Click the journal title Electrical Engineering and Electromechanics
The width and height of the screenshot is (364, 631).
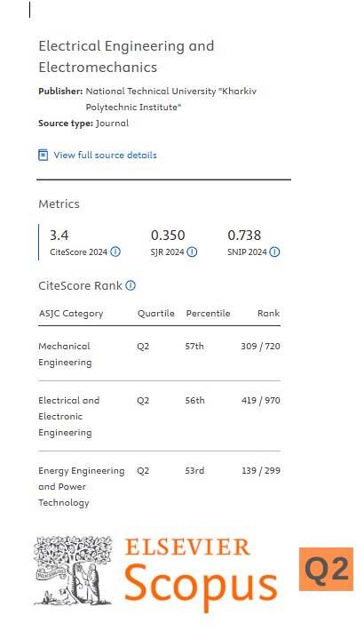tap(126, 56)
